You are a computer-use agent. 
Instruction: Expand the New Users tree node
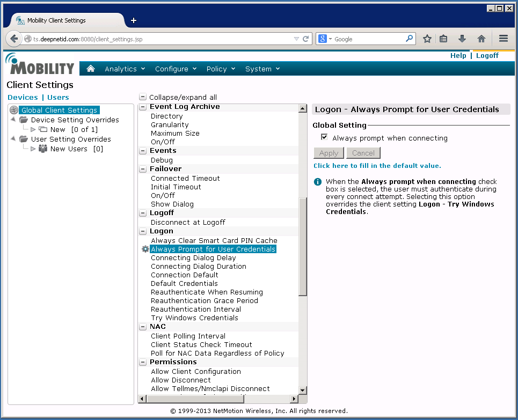33,149
